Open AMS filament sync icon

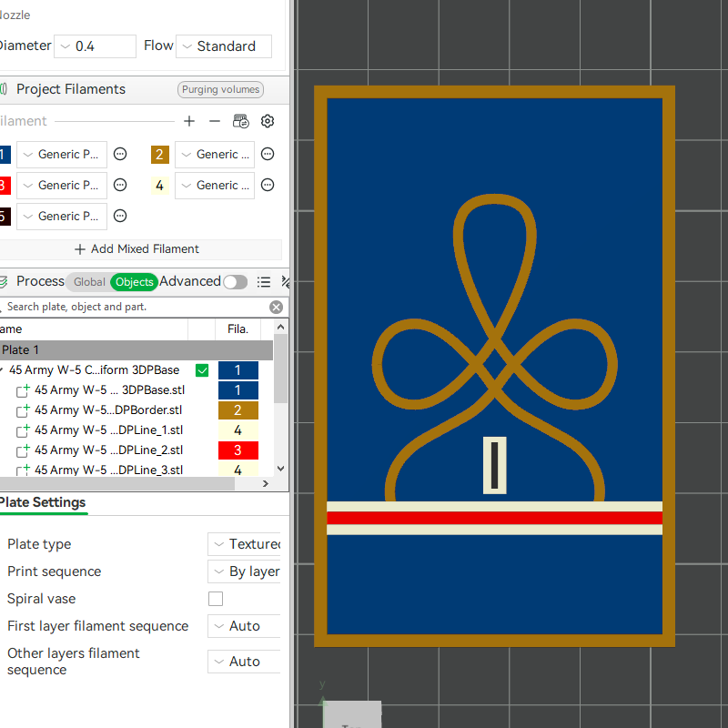click(x=240, y=121)
